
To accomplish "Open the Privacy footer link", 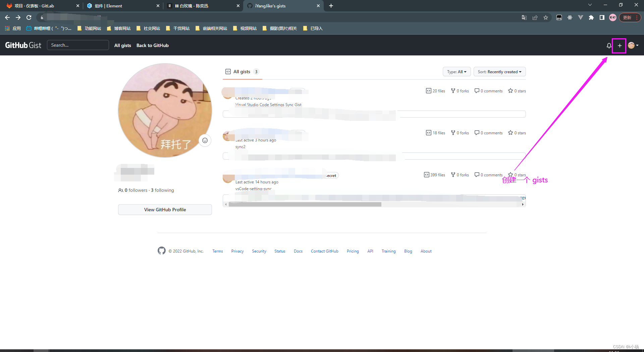I will pos(237,251).
